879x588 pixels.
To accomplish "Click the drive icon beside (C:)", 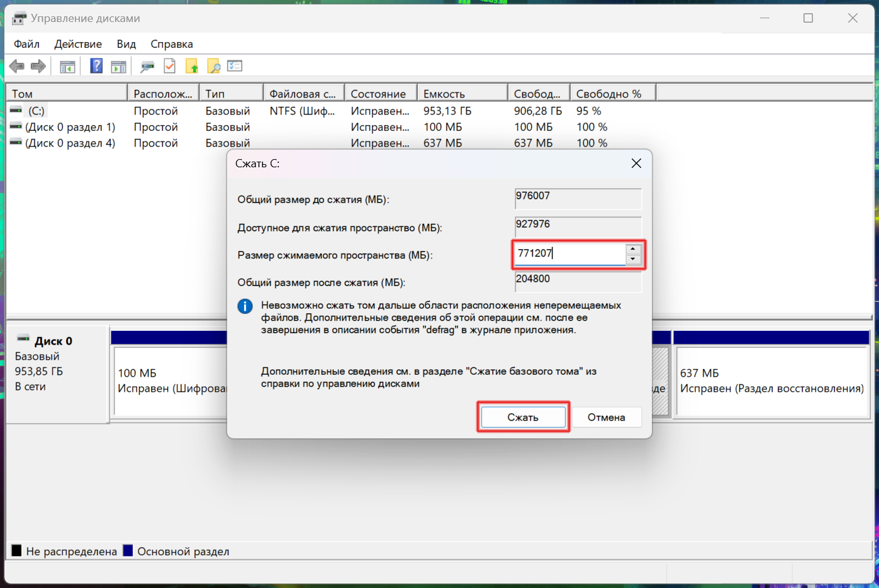I will (16, 111).
